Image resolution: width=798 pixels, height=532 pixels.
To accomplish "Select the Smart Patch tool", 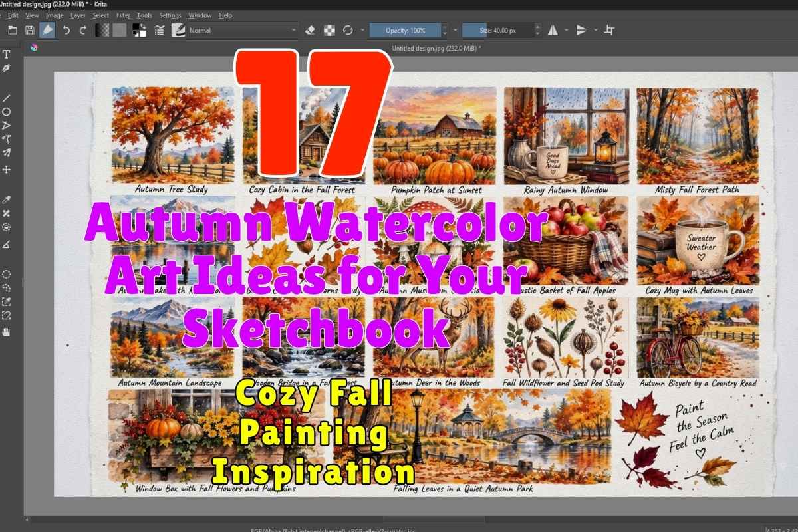I will 7,213.
